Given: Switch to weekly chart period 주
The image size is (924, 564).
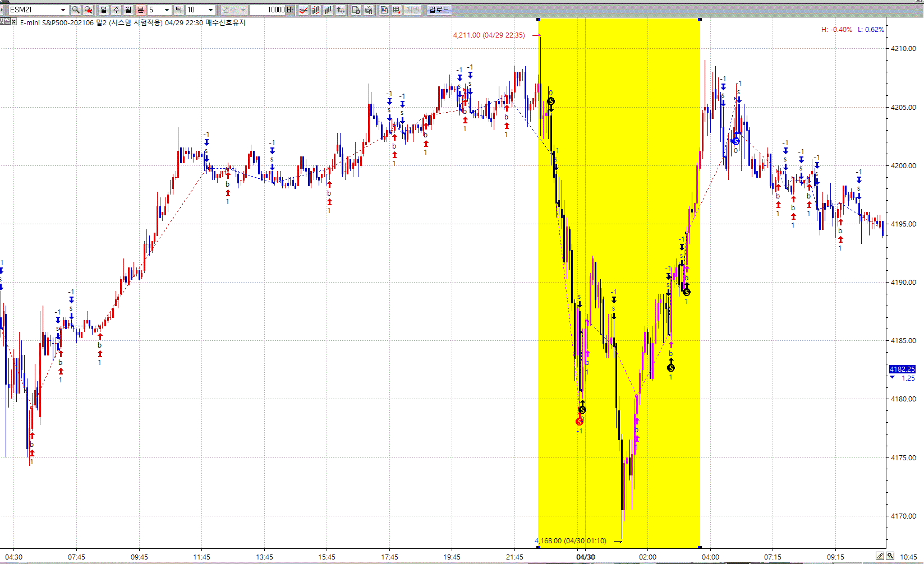Looking at the screenshot, I should (116, 10).
